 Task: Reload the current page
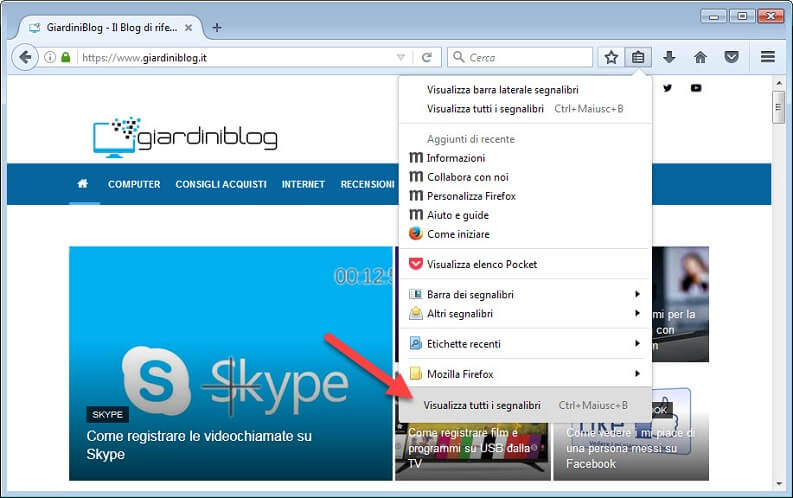427,57
